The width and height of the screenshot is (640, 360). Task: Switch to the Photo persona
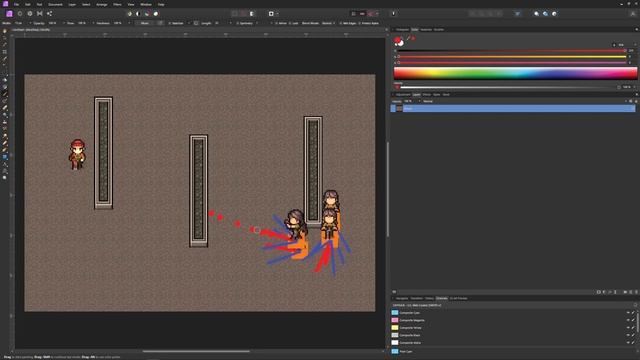pos(9,13)
